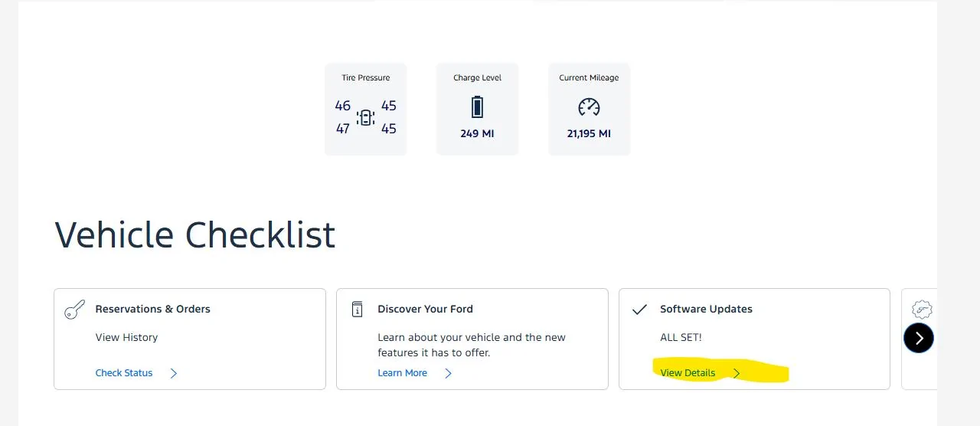Click the Discover Your Ford card title

pos(425,309)
